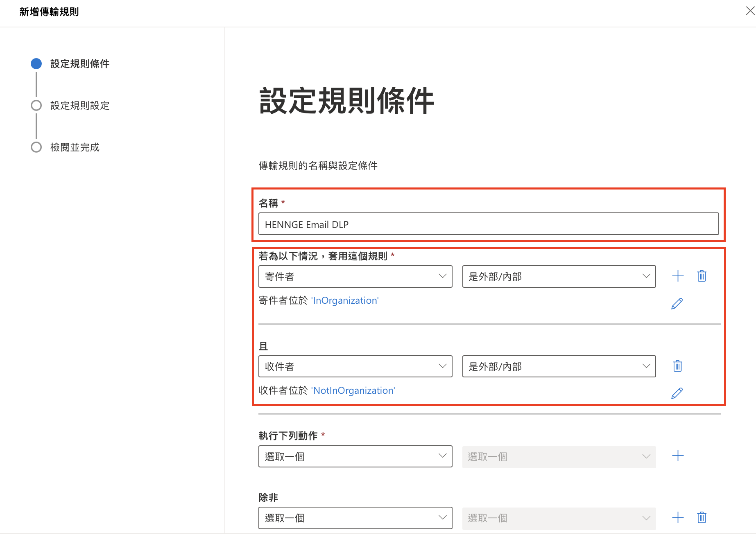Screen dimensions: 756x537
Task: Delete the 收件者 condition row
Action: click(677, 366)
